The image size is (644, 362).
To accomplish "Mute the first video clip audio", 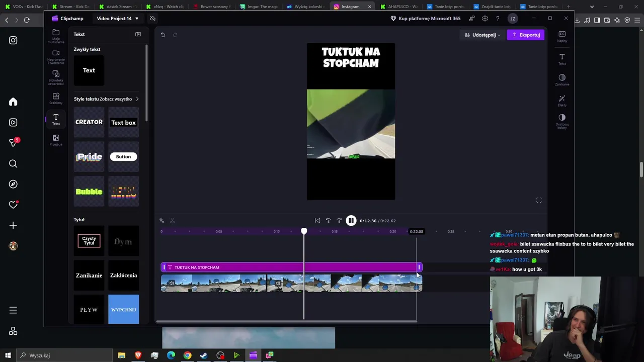I will 172,283.
